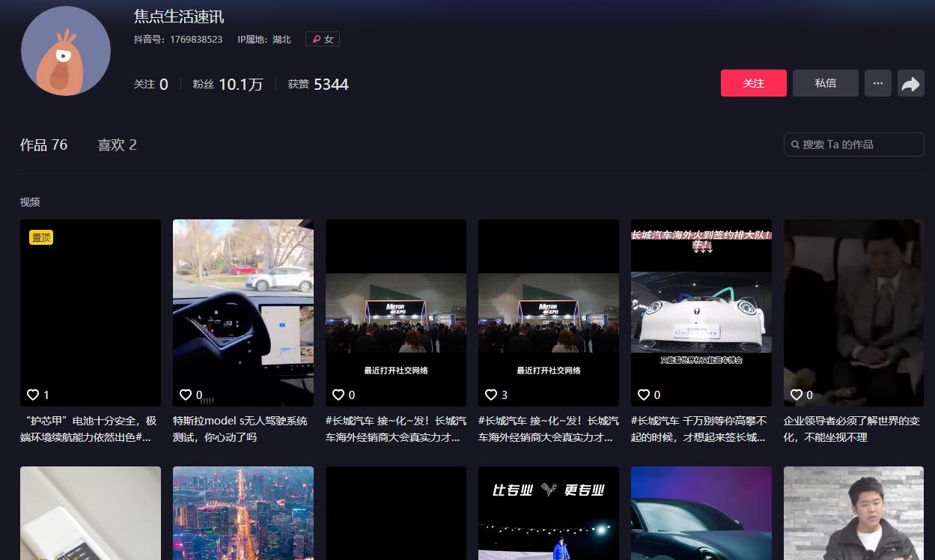The image size is (935, 560).
Task: Click the share arrow icon
Action: tap(910, 84)
